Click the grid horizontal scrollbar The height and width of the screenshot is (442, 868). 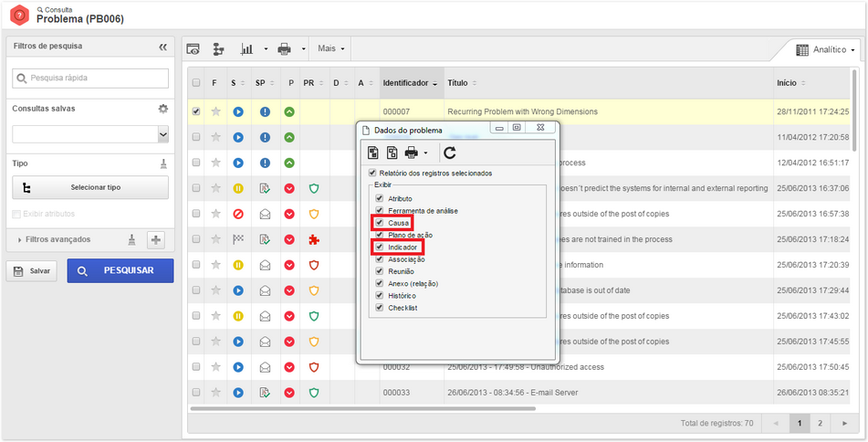click(x=362, y=409)
